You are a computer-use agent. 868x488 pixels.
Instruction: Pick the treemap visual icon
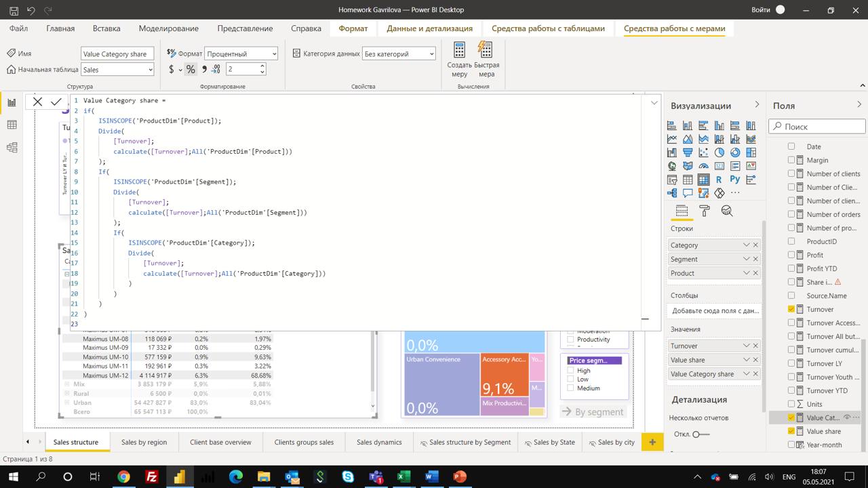pyautogui.click(x=751, y=152)
